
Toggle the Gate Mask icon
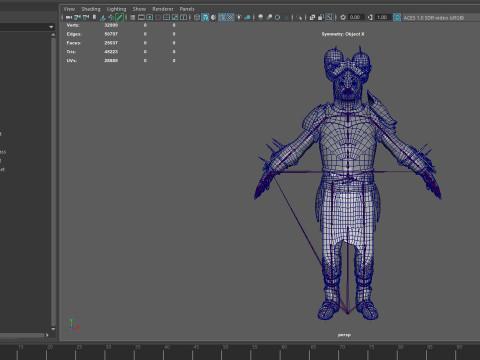(158, 17)
